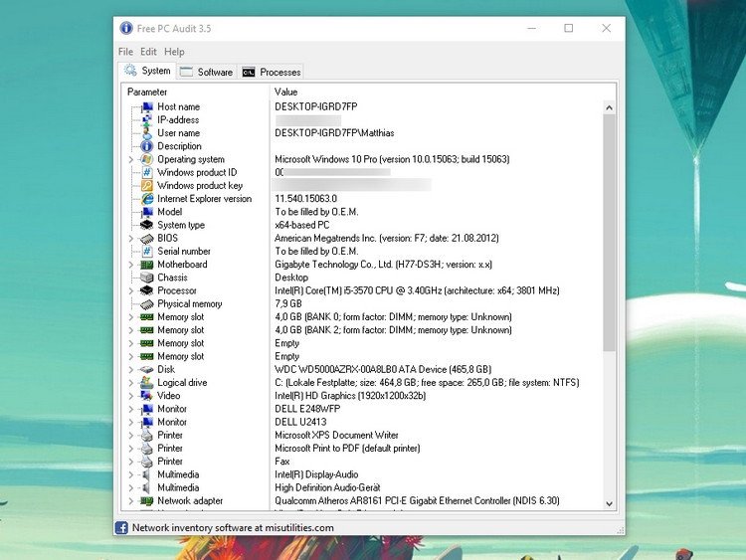Click the Host name computer icon
The height and width of the screenshot is (560, 746).
pos(147,106)
